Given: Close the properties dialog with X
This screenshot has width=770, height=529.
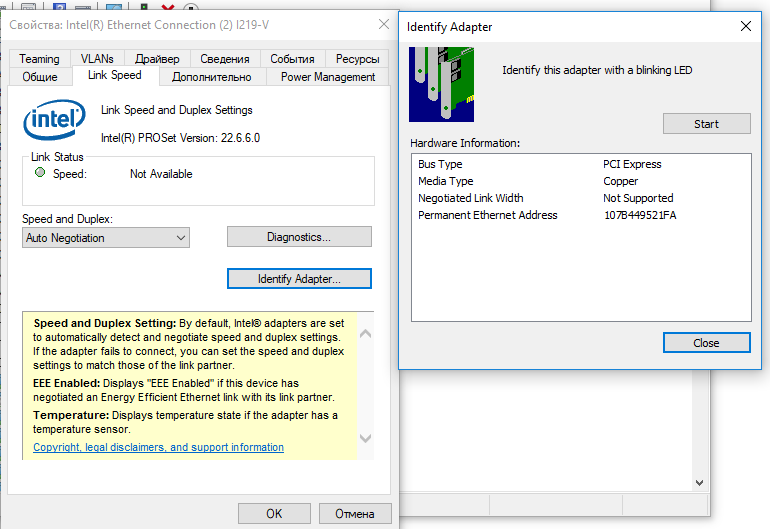Looking at the screenshot, I should click(x=384, y=24).
